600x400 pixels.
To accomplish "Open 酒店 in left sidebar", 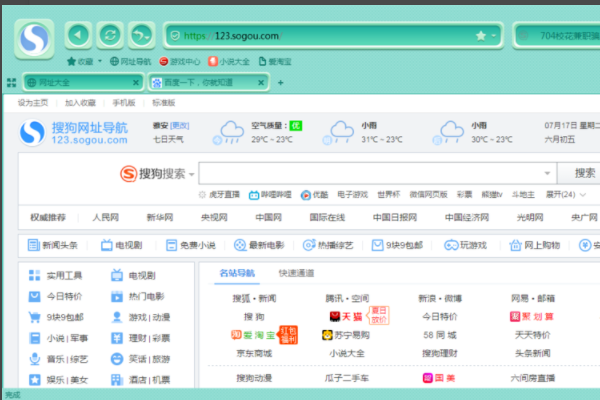I will pyautogui.click(x=137, y=380).
